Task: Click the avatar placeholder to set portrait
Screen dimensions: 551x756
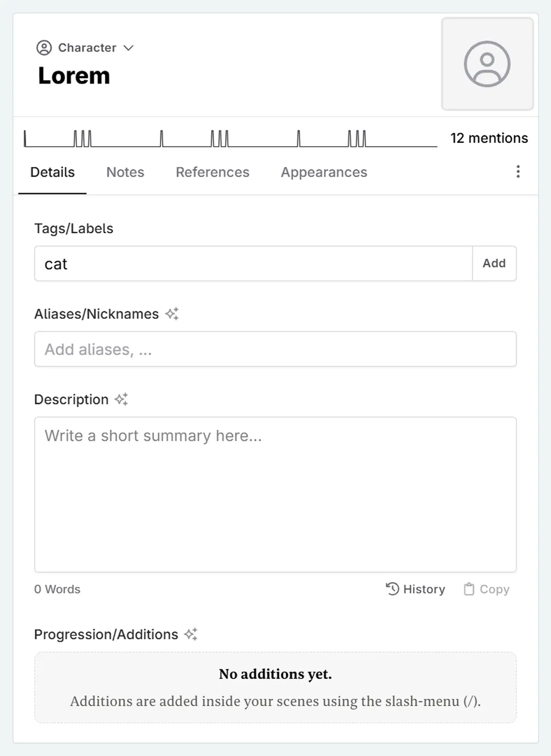Action: tap(486, 63)
